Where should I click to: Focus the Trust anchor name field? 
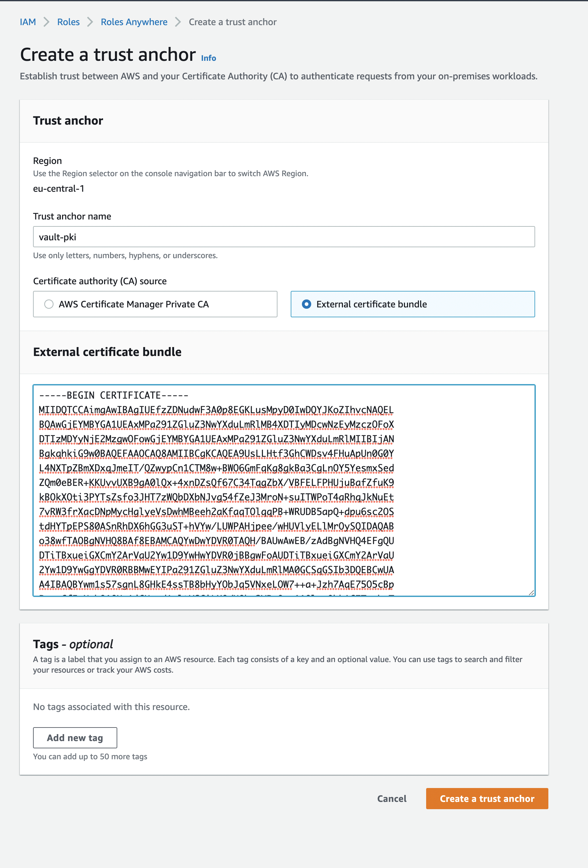284,237
